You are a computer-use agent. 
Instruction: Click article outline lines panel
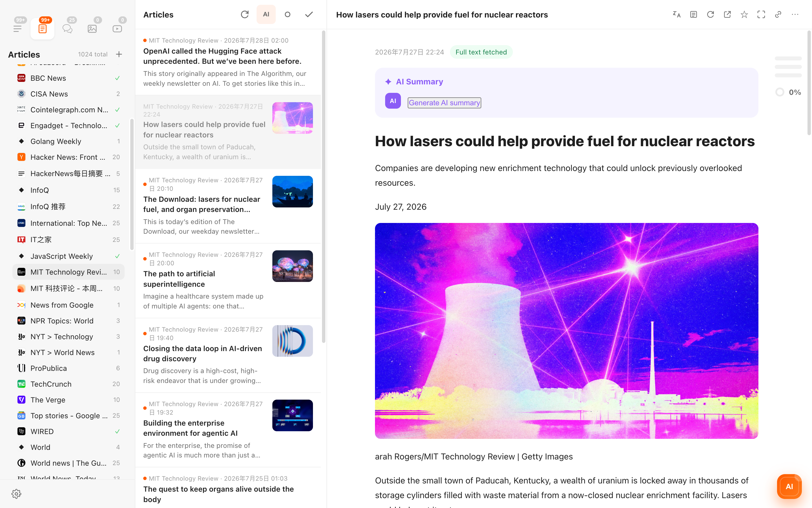tap(788, 67)
